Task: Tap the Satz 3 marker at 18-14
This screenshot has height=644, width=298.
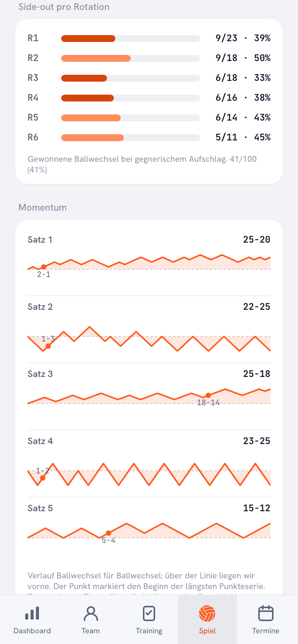Action: 208,395
